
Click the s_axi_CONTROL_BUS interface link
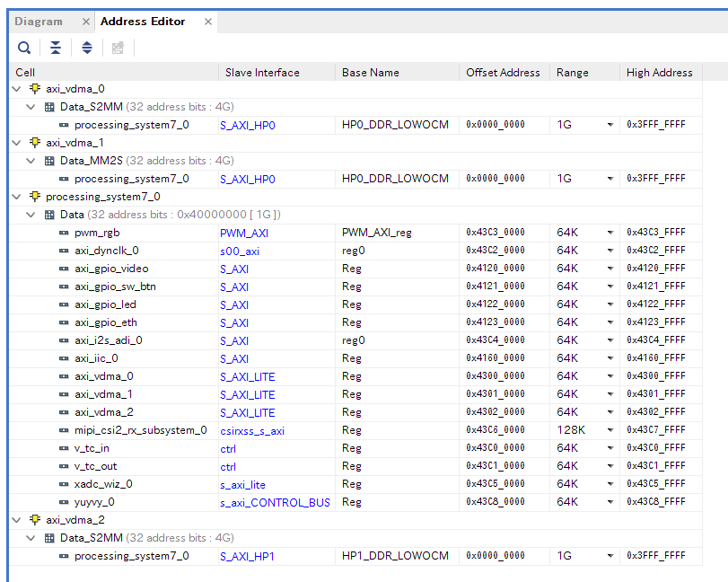coord(275,503)
